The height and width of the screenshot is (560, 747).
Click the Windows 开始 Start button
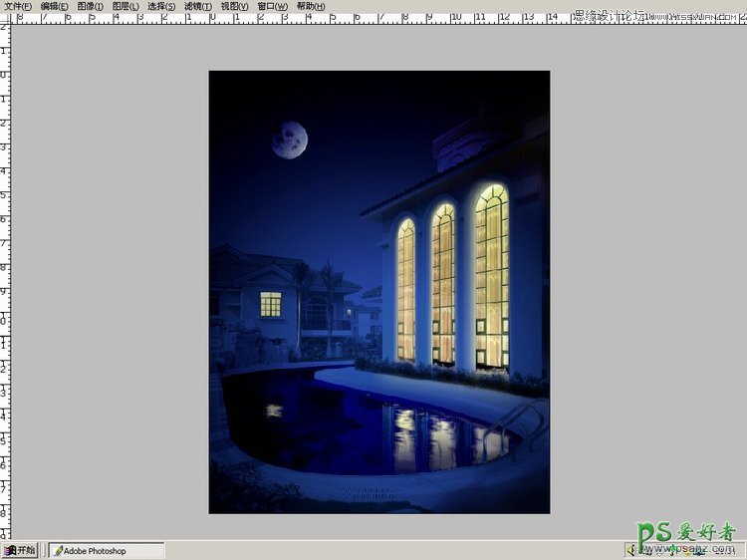coord(20,550)
